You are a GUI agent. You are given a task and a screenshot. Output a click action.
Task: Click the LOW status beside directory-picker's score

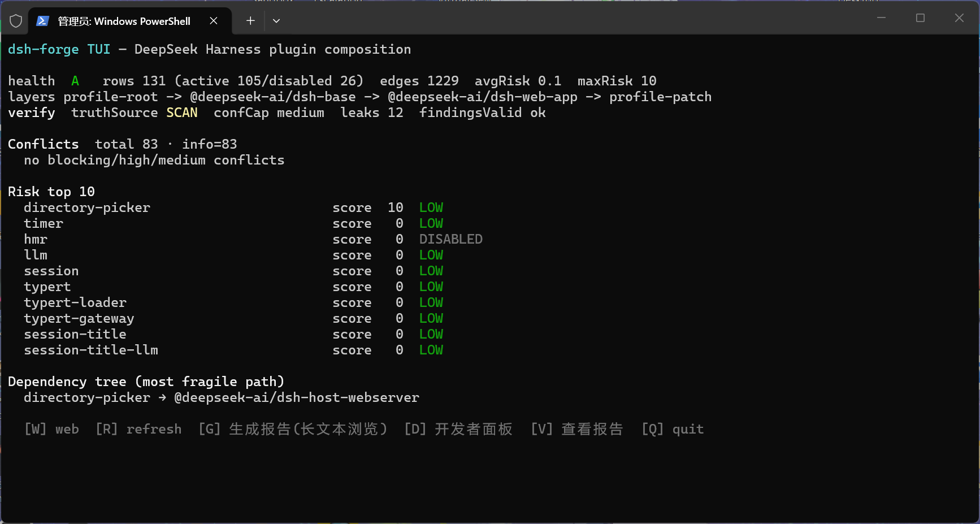coord(431,207)
